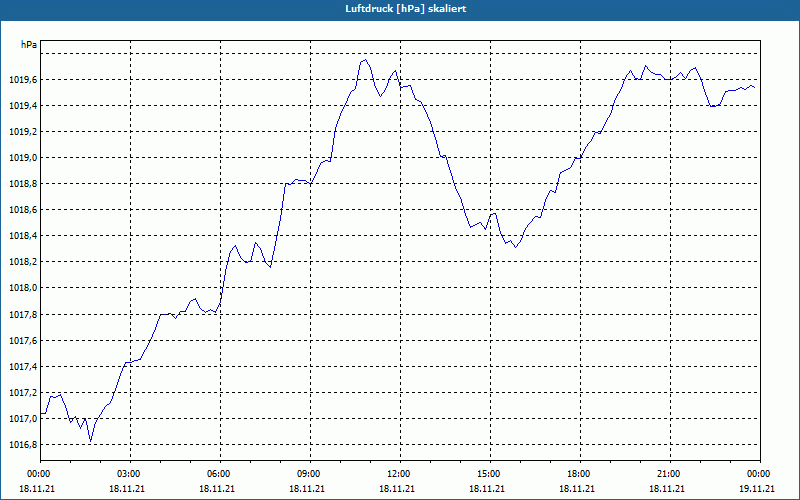The height and width of the screenshot is (500, 800).
Task: Click the 03:00 time label
Action: click(130, 473)
